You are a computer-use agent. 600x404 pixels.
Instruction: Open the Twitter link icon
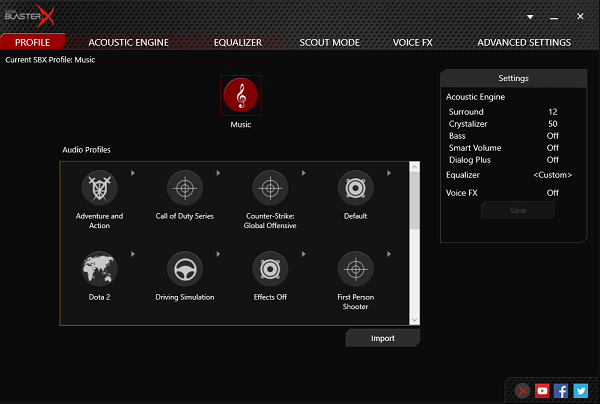pos(580,391)
